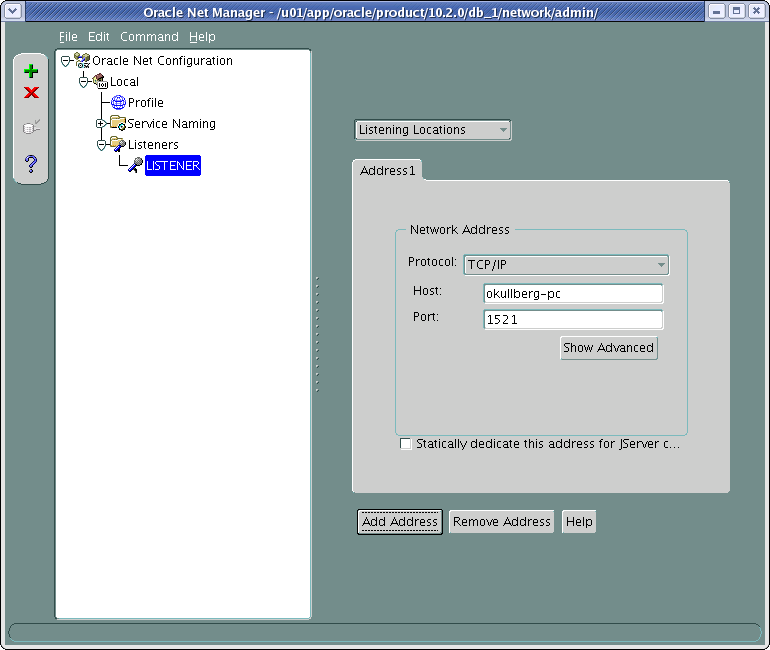Select the Service Naming label

[171, 124]
